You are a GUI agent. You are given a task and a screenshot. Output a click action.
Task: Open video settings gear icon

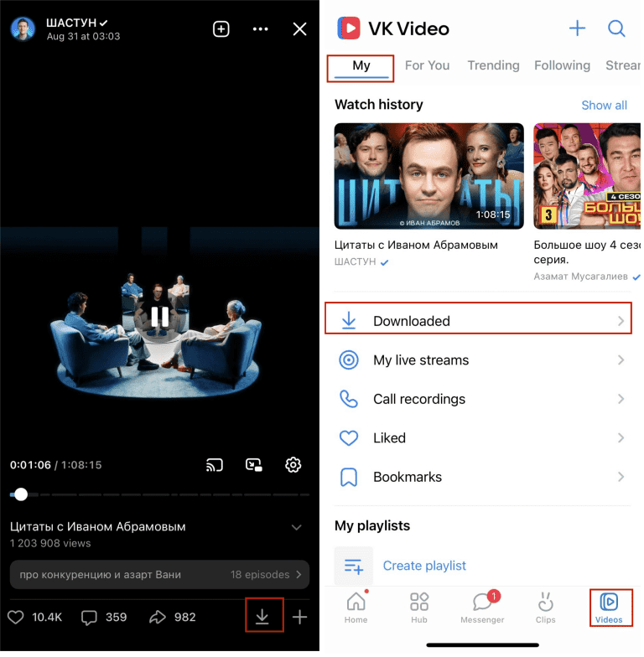pos(293,464)
